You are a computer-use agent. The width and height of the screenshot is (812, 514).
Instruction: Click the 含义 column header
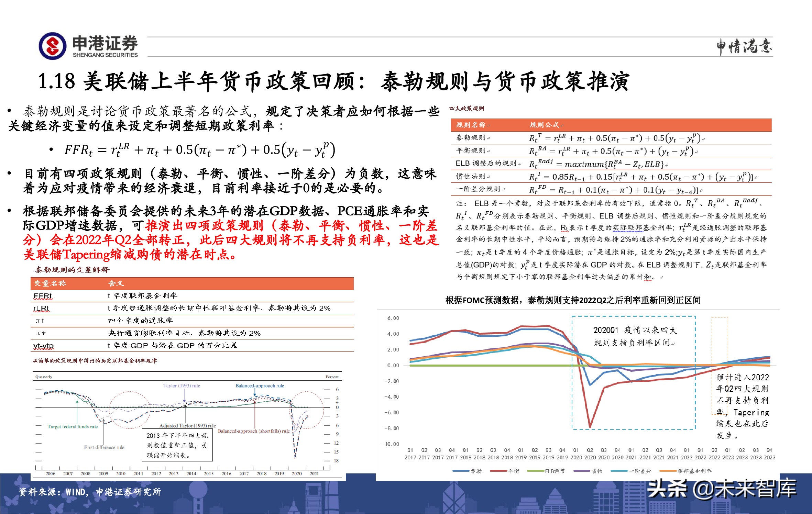pos(116,283)
